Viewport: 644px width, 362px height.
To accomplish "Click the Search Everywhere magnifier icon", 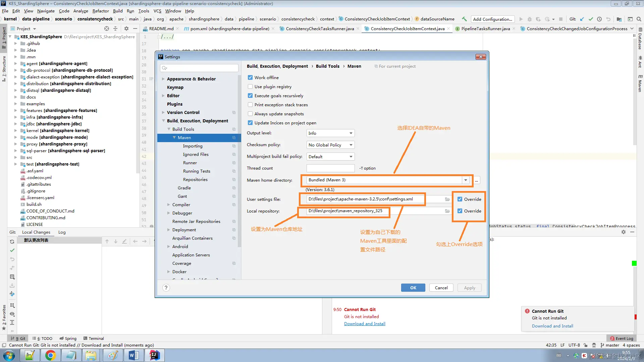I will [639, 19].
